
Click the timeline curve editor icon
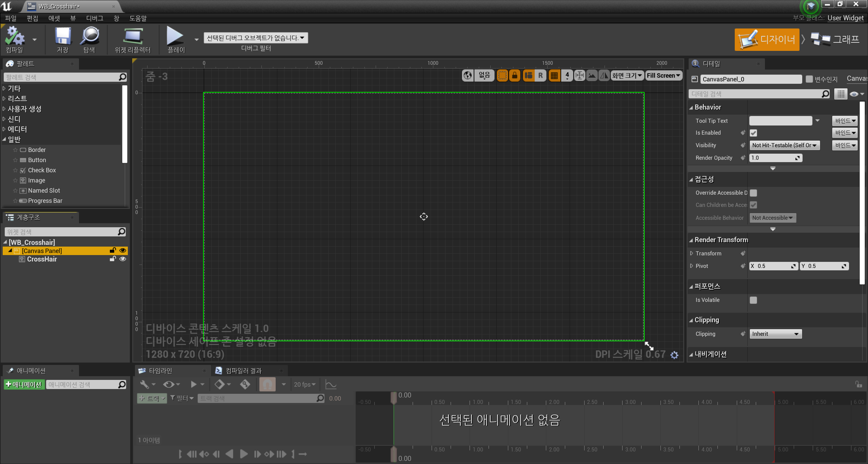[x=331, y=384]
